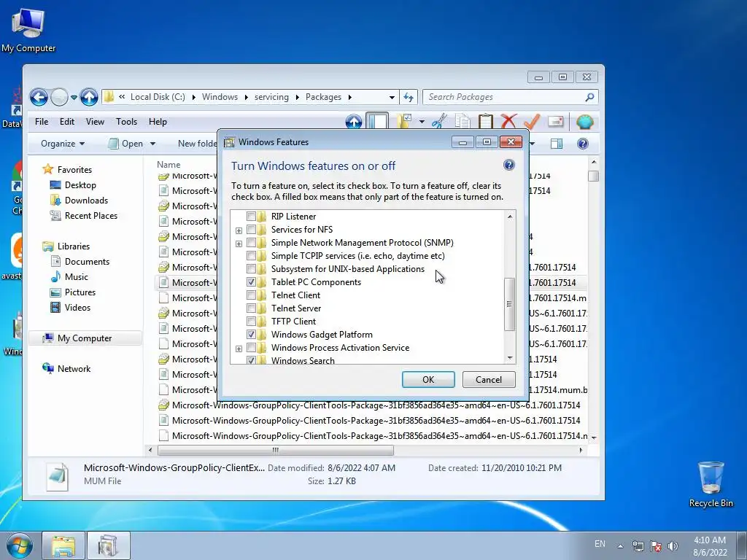The height and width of the screenshot is (560, 747).
Task: Go back in the Explorer window
Action: pyautogui.click(x=39, y=97)
